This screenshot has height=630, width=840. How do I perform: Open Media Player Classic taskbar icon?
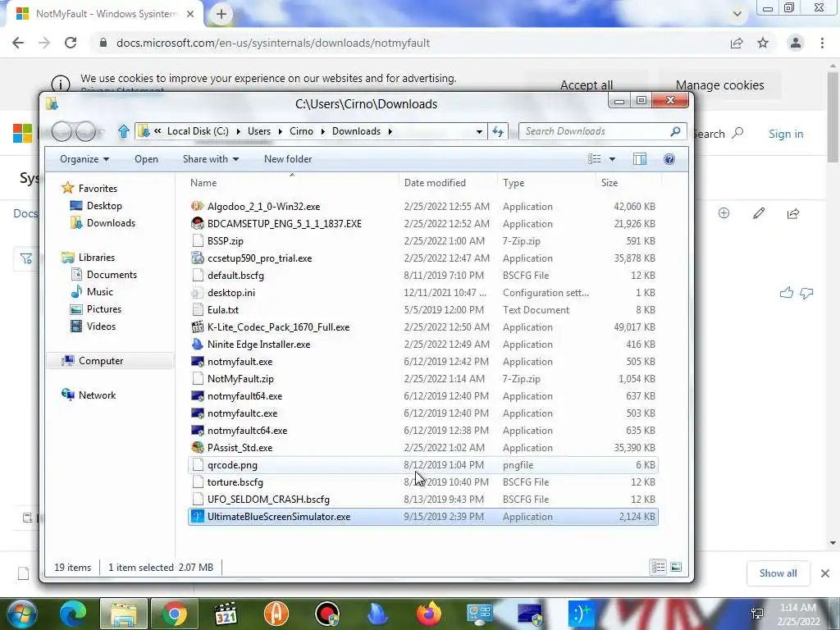225,614
